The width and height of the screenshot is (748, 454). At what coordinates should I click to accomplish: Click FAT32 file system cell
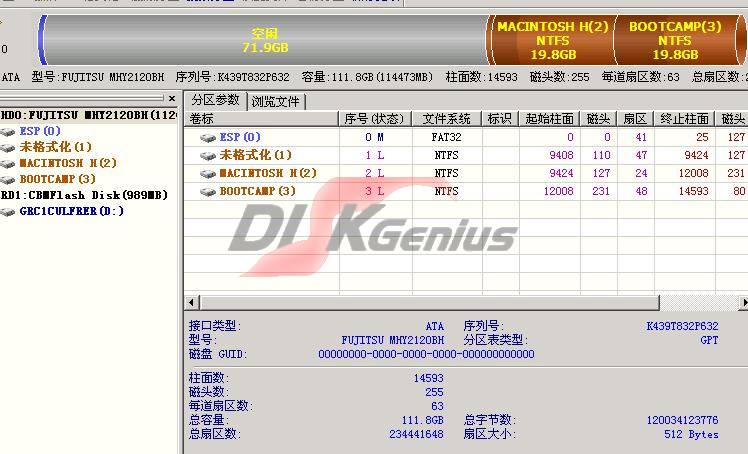446,137
